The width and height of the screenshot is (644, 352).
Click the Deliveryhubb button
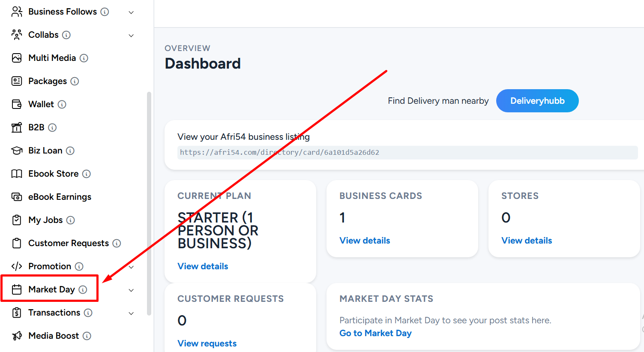(537, 101)
